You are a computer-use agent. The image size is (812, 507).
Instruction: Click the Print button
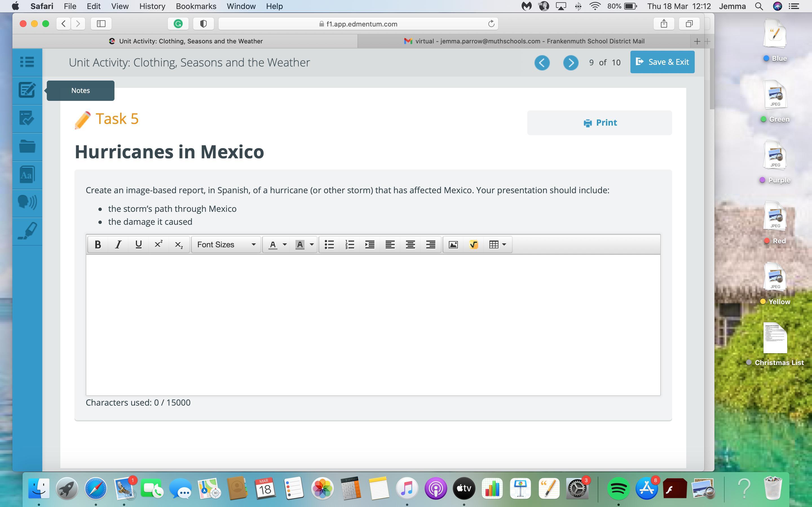click(599, 123)
